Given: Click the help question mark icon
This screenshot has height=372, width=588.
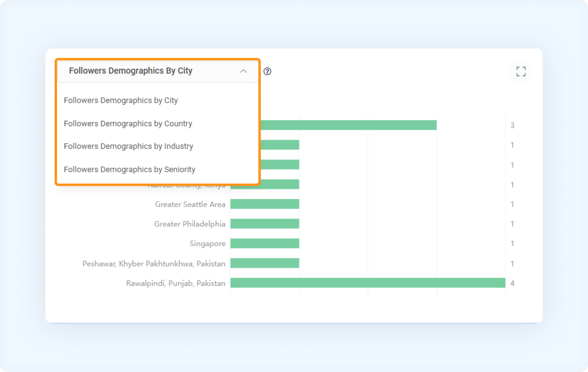Looking at the screenshot, I should tap(267, 71).
